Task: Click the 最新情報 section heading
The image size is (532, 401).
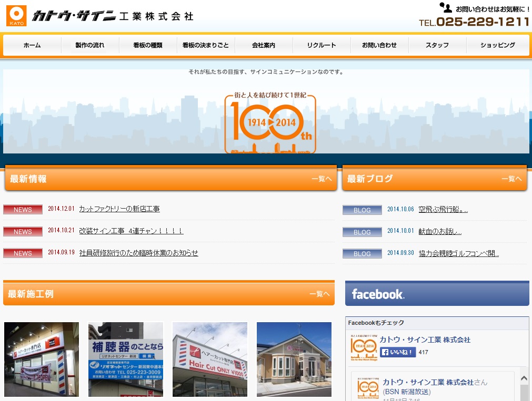Action: pyautogui.click(x=28, y=179)
